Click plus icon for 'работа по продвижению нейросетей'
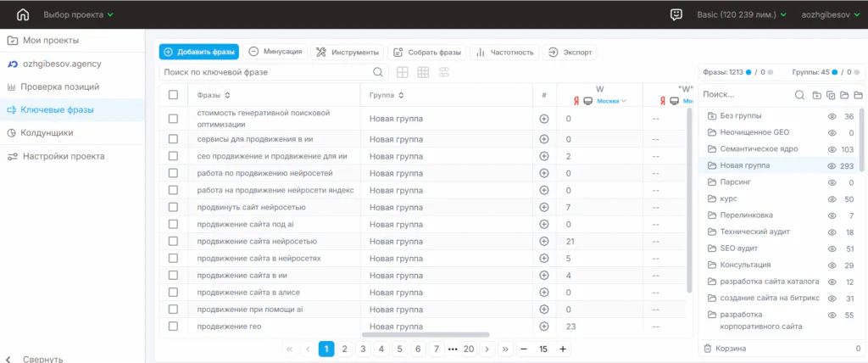This screenshot has width=868, height=363. (544, 174)
